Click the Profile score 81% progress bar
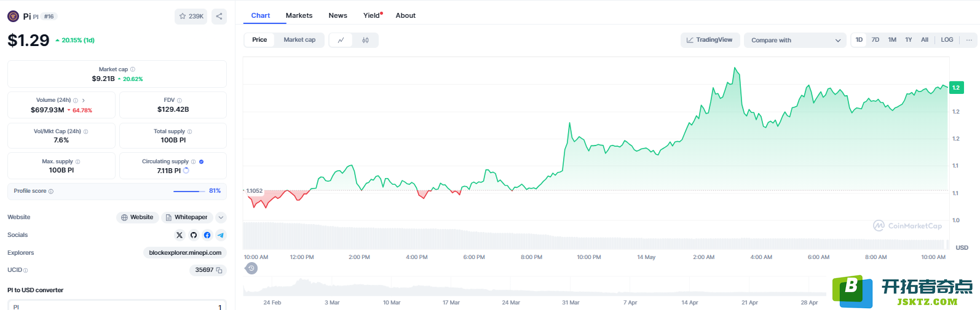The height and width of the screenshot is (310, 980). click(x=189, y=192)
